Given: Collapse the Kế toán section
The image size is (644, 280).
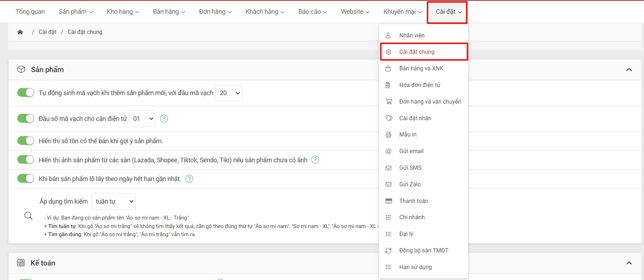Looking at the screenshot, I should pos(629,263).
